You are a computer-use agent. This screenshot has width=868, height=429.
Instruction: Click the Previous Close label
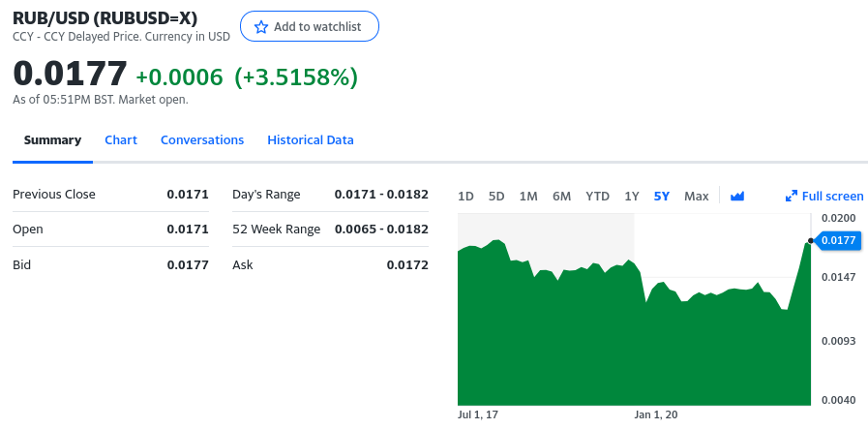53,195
